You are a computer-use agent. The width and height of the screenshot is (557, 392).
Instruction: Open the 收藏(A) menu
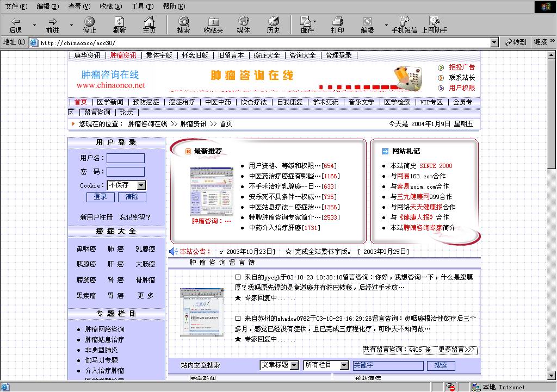111,7
